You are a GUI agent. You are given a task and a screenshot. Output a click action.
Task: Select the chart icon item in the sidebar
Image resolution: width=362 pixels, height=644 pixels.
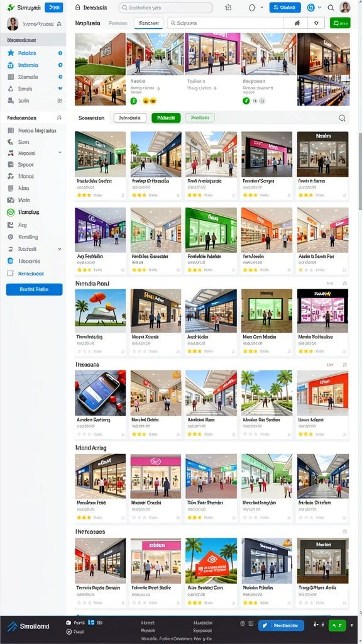17,225
